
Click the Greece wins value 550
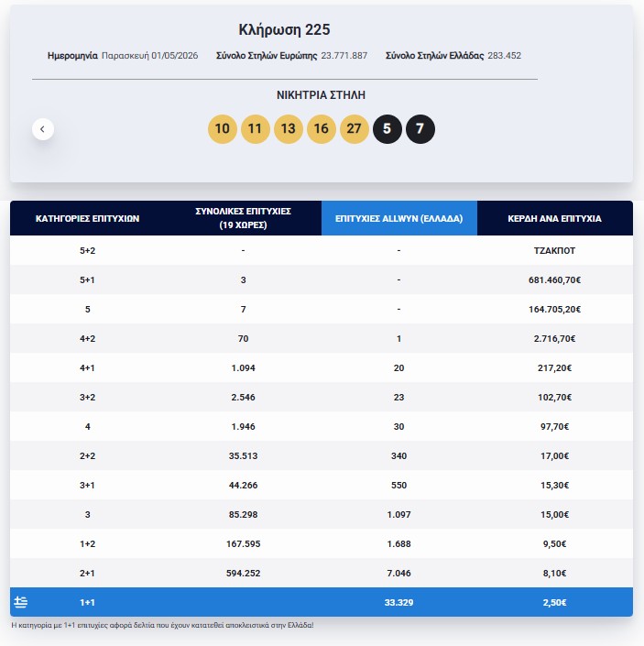tap(399, 486)
